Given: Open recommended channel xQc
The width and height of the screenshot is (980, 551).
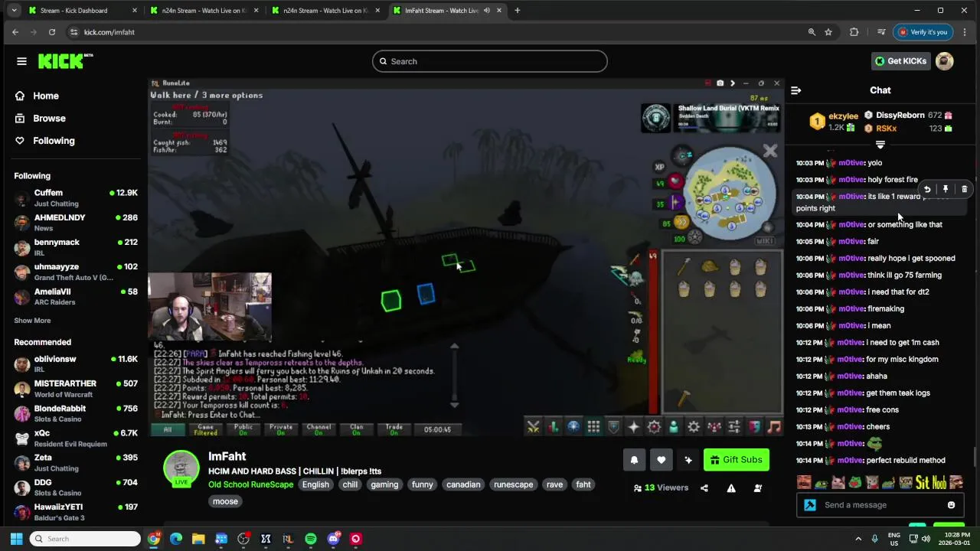Looking at the screenshot, I should coord(75,439).
